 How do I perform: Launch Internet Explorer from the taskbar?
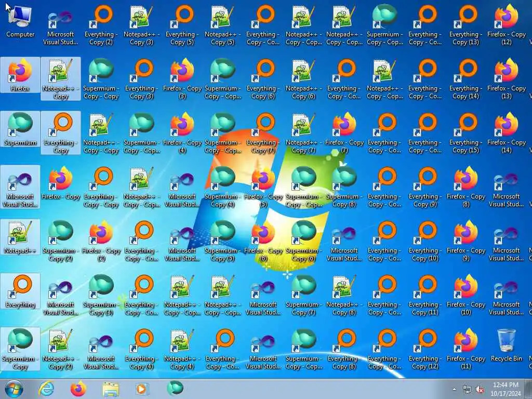(46, 389)
